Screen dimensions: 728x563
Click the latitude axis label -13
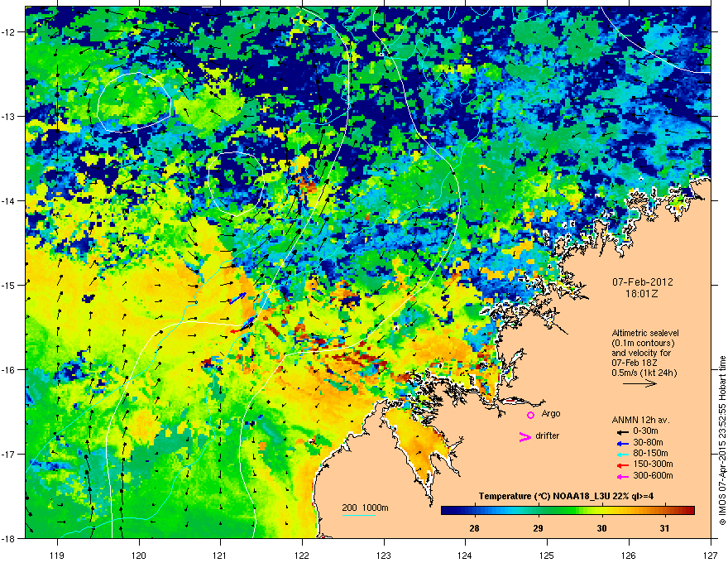[9, 116]
